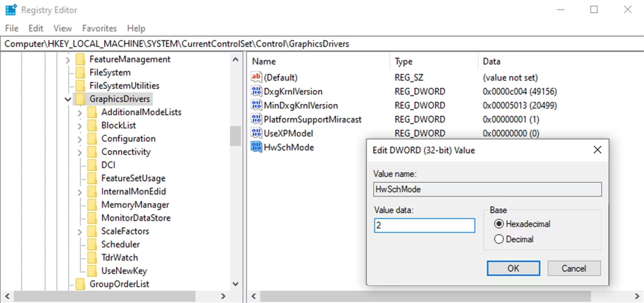Expand the FeatureManagement key
The width and height of the screenshot is (644, 303).
coord(68,60)
